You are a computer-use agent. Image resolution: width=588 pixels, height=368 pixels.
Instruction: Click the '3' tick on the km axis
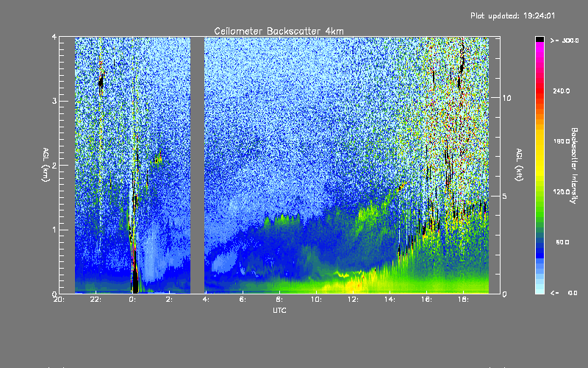click(x=54, y=101)
